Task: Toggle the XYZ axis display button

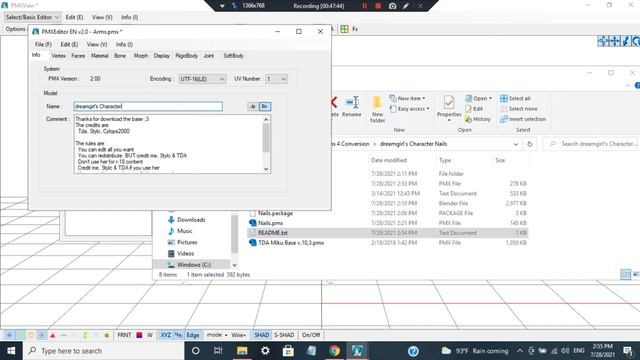Action: click(x=165, y=335)
